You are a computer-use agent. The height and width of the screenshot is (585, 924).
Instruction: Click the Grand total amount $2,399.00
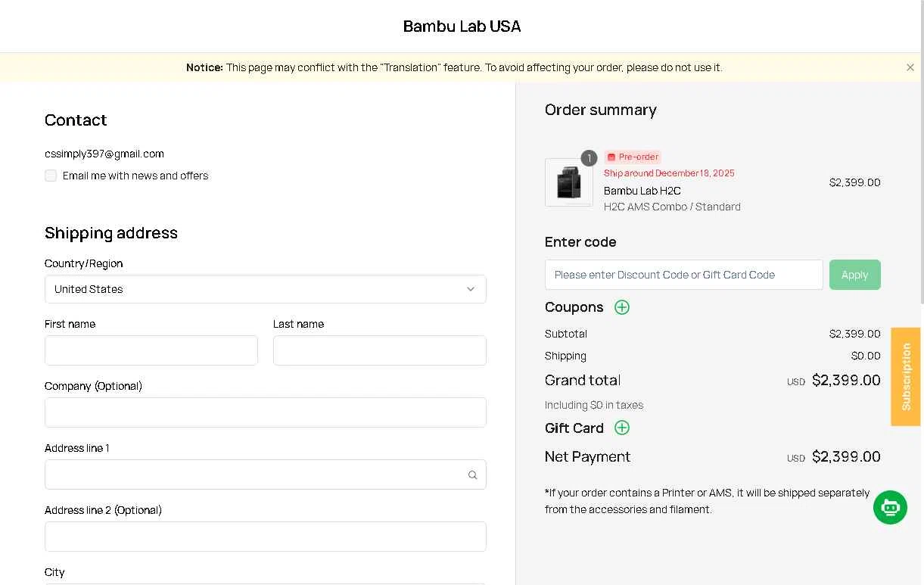pyautogui.click(x=846, y=380)
